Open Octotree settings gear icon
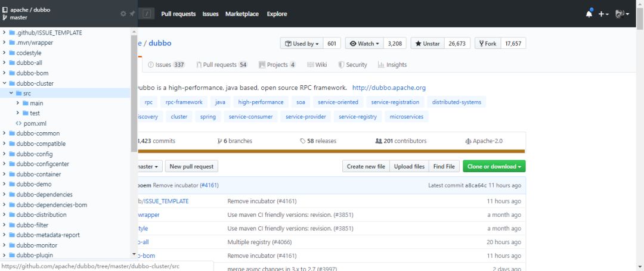 tap(123, 14)
